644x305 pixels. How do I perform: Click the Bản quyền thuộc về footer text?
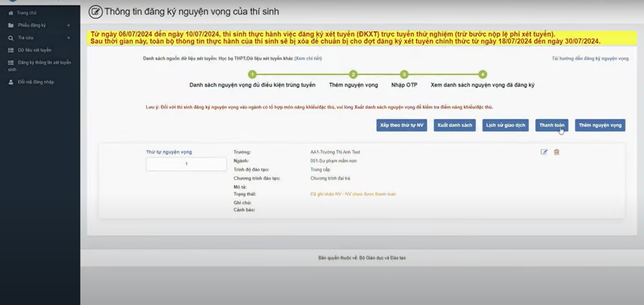(x=362, y=258)
